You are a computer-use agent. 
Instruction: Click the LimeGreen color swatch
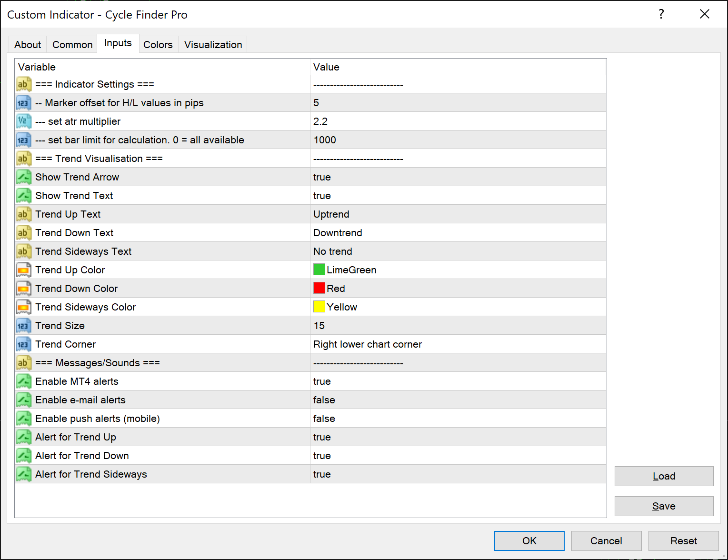click(x=319, y=270)
